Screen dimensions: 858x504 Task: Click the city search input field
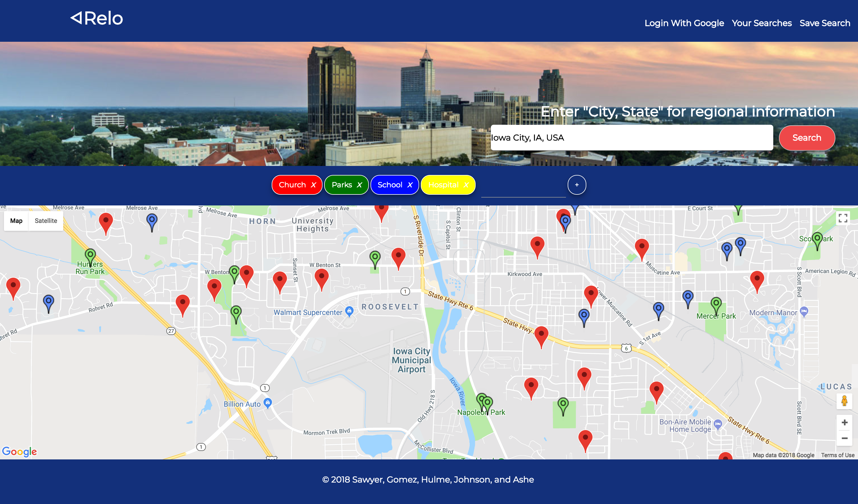coord(631,138)
